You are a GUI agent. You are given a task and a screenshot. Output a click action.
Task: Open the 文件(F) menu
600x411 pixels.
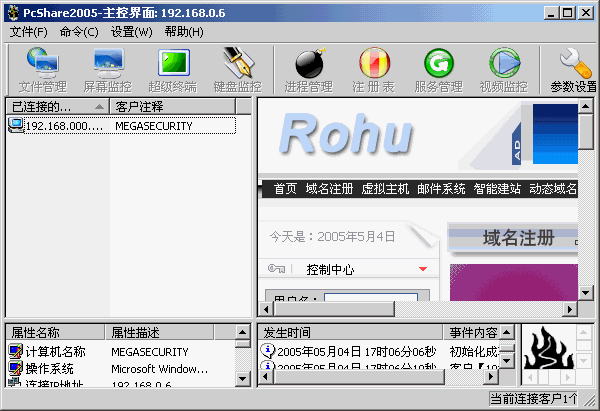click(28, 32)
